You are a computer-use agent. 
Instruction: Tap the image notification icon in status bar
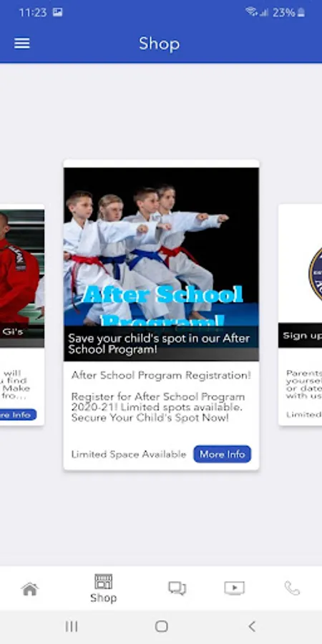tap(57, 12)
